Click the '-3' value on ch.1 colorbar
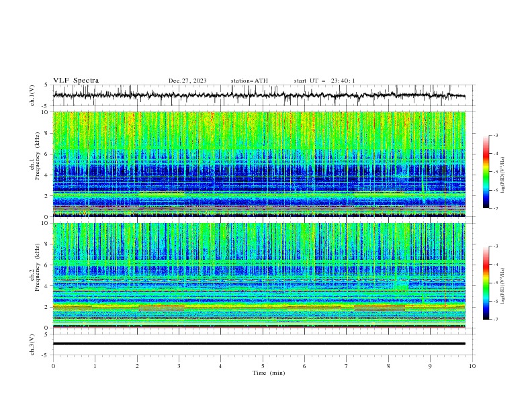Image resolution: width=532 pixels, height=411 pixels. pyautogui.click(x=495, y=135)
